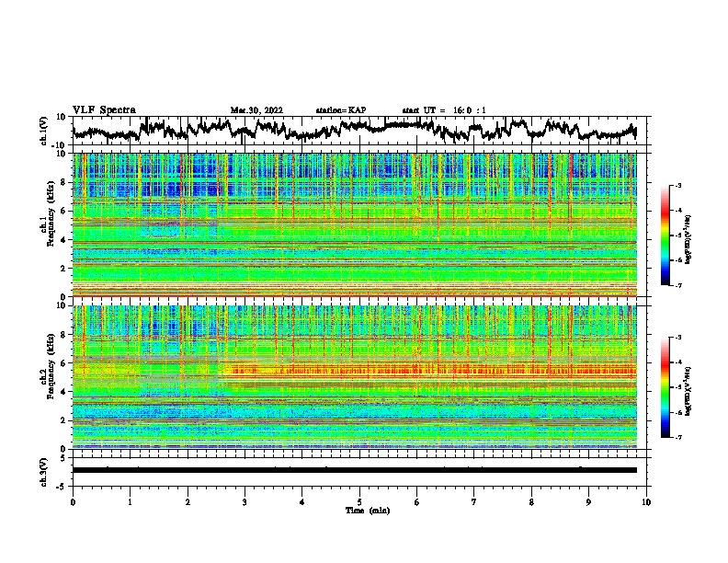Viewport: 728px width, 563px height.
Task: Click time axis tick label "7"
Action: 474,502
